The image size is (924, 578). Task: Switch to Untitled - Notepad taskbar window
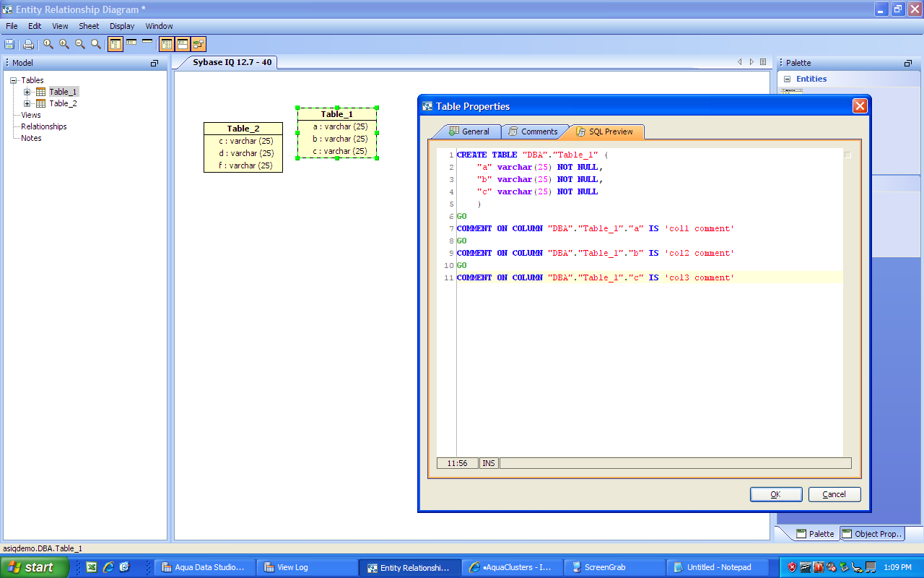[x=718, y=567]
